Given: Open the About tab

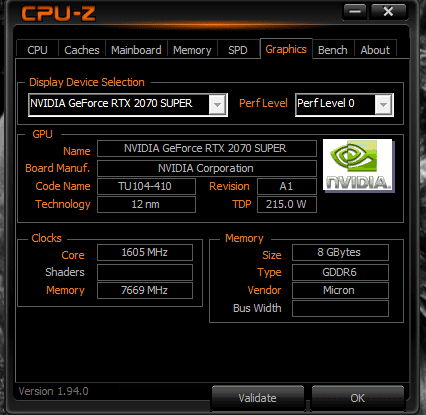Looking at the screenshot, I should pyautogui.click(x=375, y=50).
